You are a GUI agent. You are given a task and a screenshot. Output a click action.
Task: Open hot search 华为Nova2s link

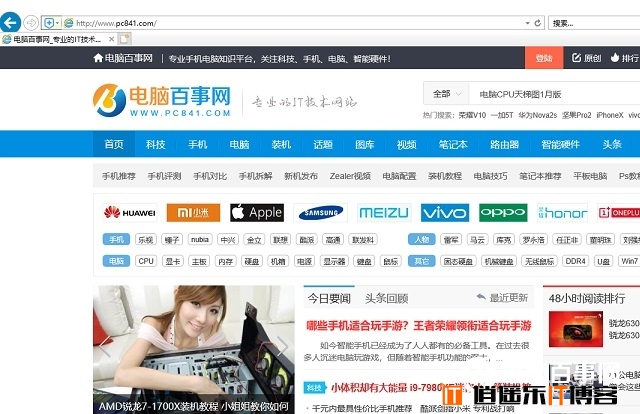pos(538,116)
